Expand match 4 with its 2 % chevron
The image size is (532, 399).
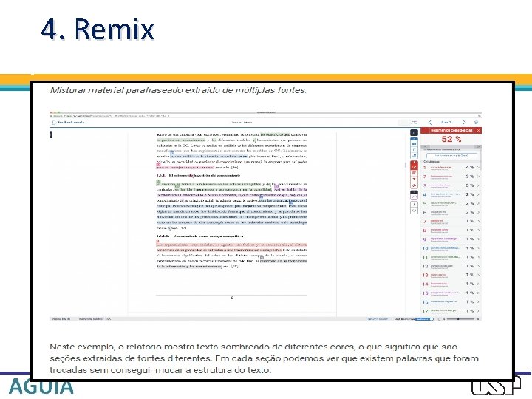click(478, 194)
